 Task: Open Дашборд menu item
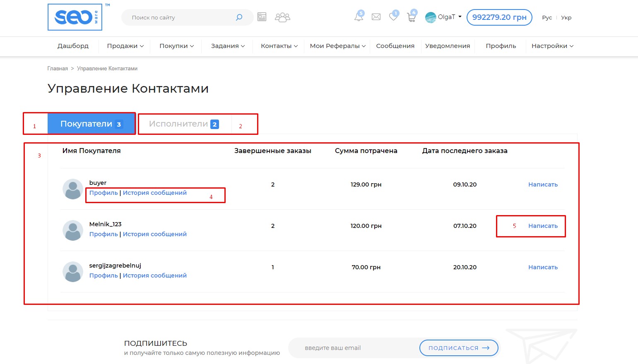[x=73, y=46]
